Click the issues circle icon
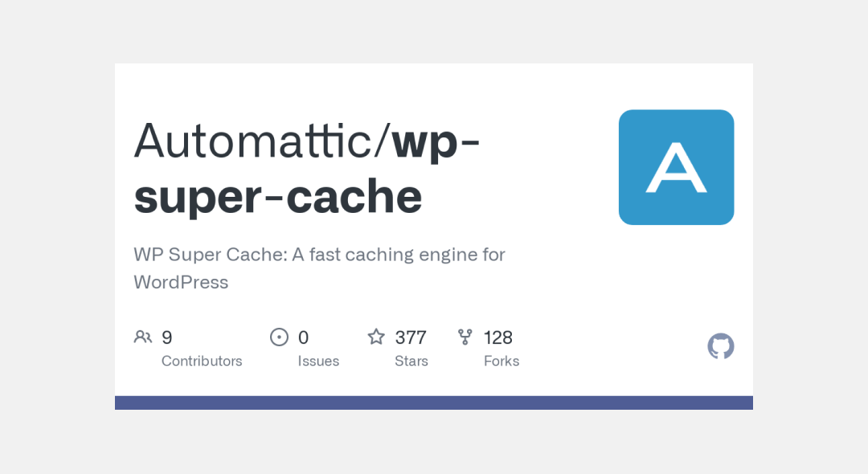This screenshot has height=474, width=868. (x=279, y=337)
